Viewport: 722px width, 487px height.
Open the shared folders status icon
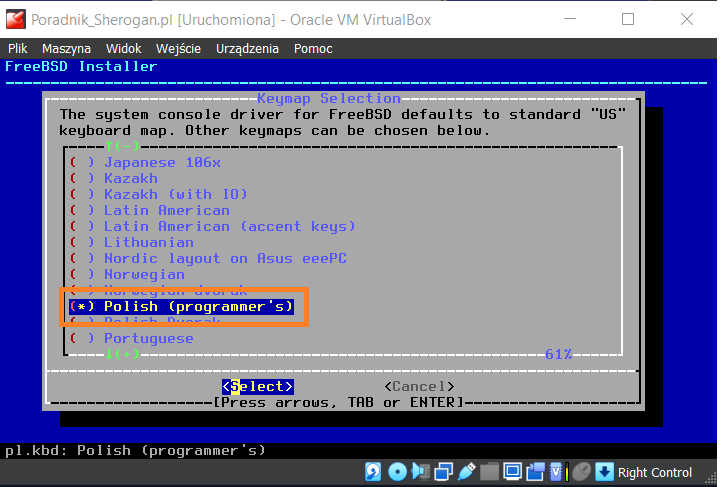coord(489,472)
